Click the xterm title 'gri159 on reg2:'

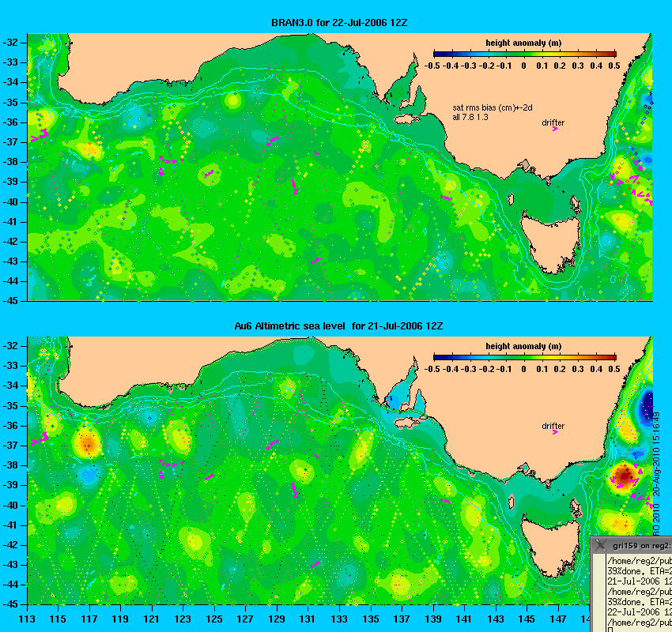pyautogui.click(x=640, y=546)
